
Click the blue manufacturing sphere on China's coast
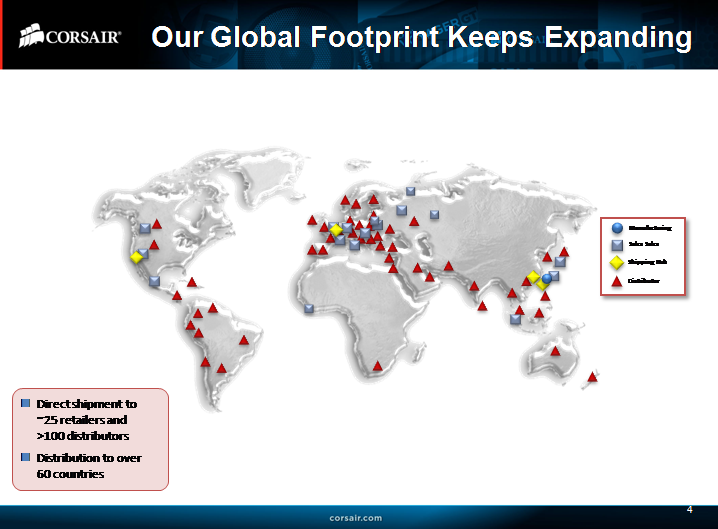[547, 278]
